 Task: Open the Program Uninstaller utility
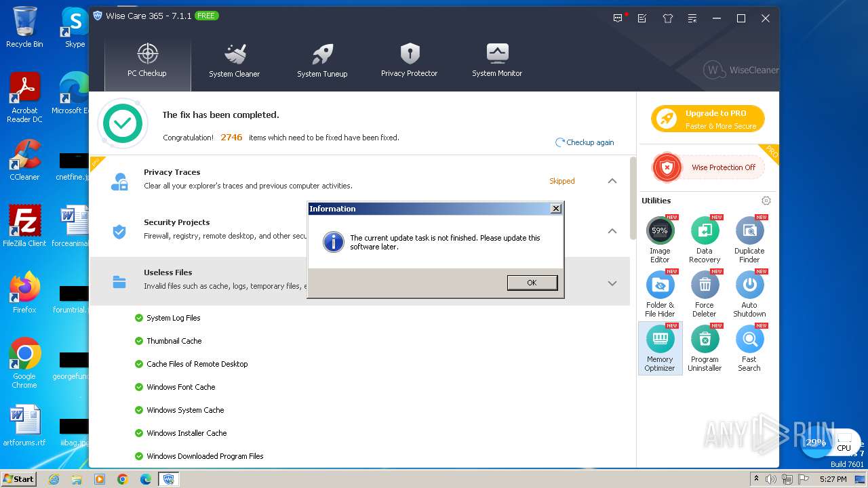(705, 349)
